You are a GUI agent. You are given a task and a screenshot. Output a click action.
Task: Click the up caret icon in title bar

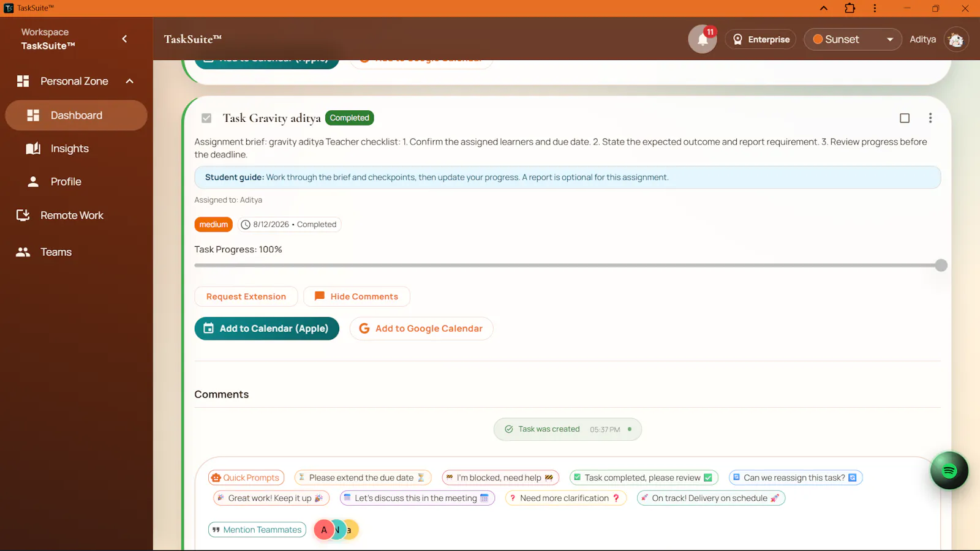[x=824, y=8]
